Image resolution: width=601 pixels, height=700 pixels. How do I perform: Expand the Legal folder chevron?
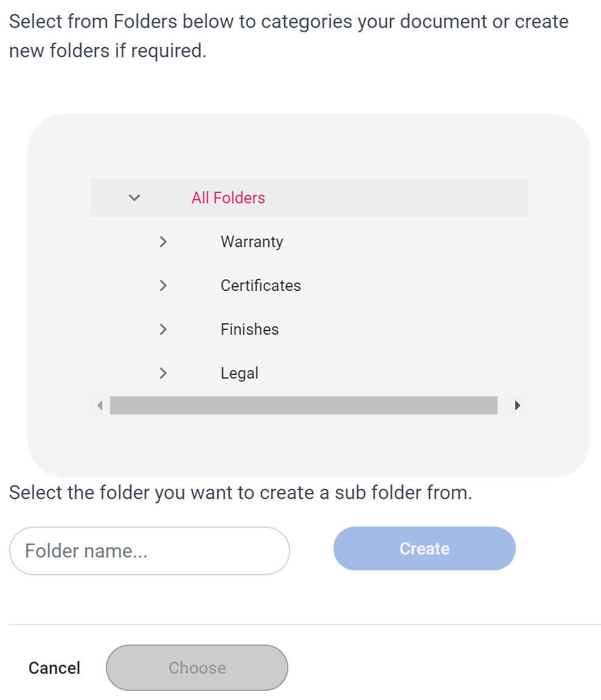tap(162, 373)
